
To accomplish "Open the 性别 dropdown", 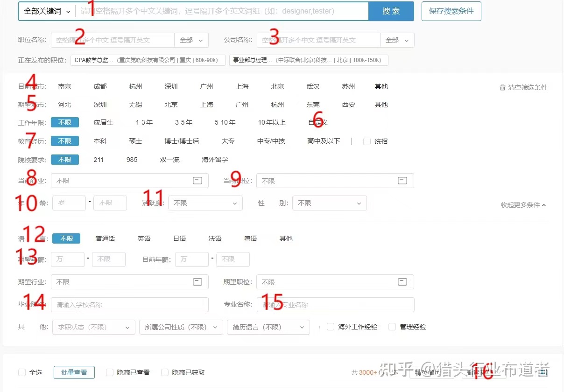I will point(330,203).
